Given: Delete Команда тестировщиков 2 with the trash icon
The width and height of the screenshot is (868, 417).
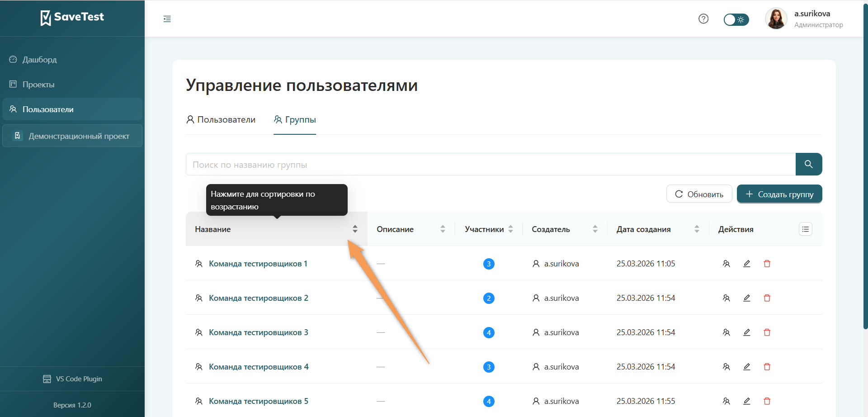Looking at the screenshot, I should point(767,298).
